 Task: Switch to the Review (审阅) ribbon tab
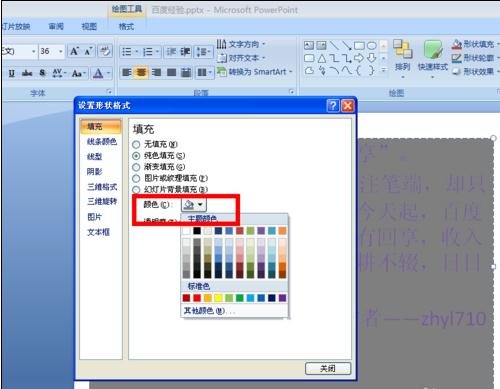56,27
